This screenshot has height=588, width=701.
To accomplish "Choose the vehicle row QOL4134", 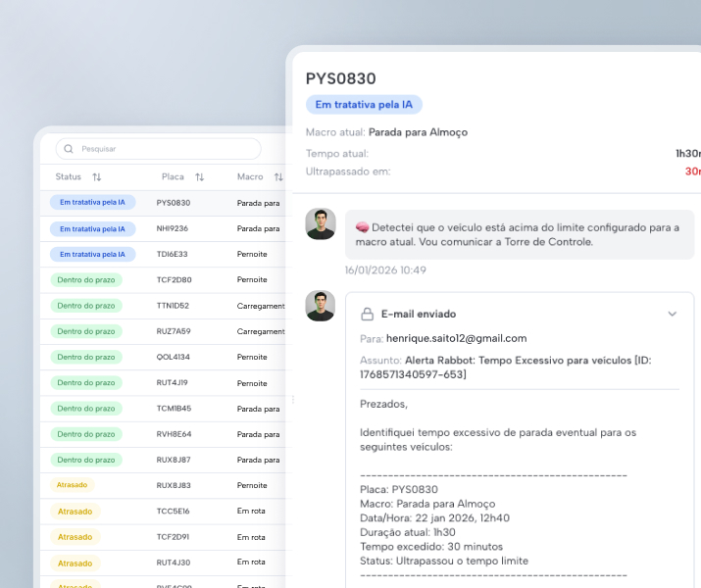I will click(x=174, y=357).
